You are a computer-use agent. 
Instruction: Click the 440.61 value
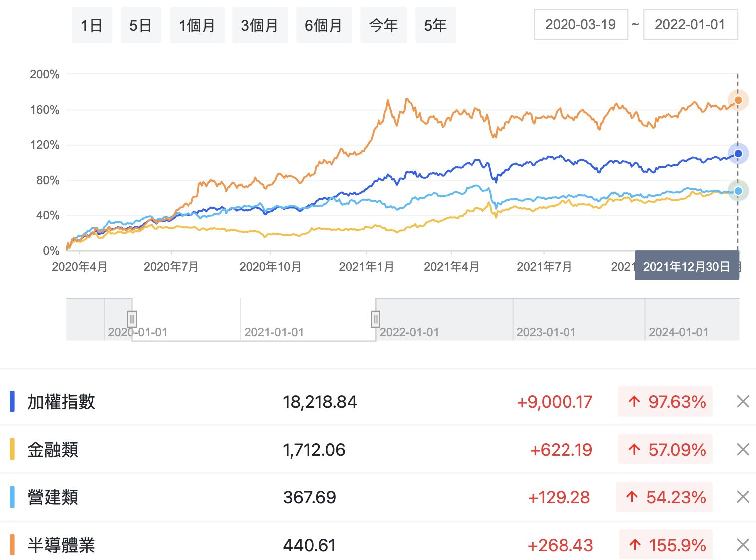(309, 545)
